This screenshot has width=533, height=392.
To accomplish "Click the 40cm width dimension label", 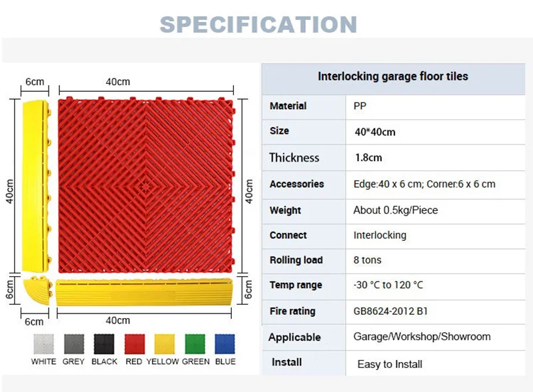I will (118, 81).
